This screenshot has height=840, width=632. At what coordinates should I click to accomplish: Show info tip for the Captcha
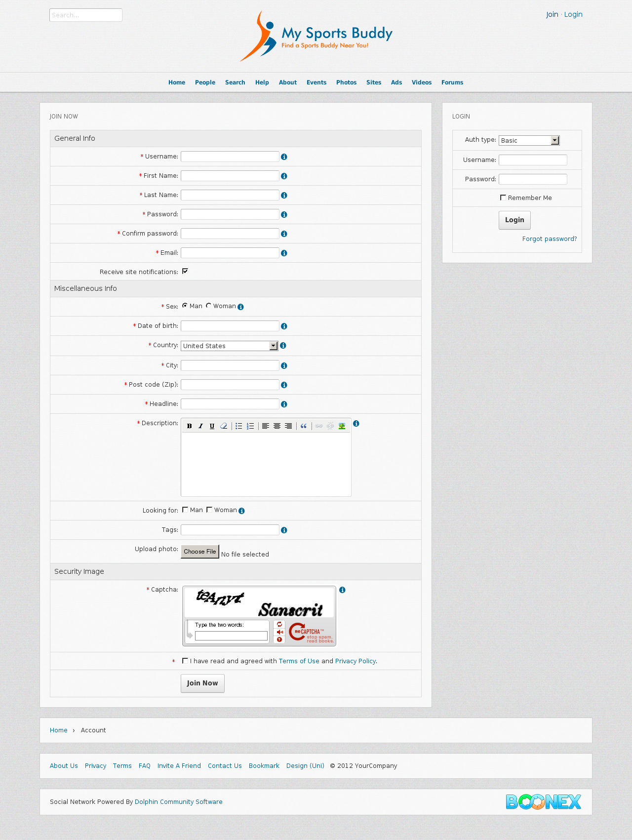click(342, 590)
